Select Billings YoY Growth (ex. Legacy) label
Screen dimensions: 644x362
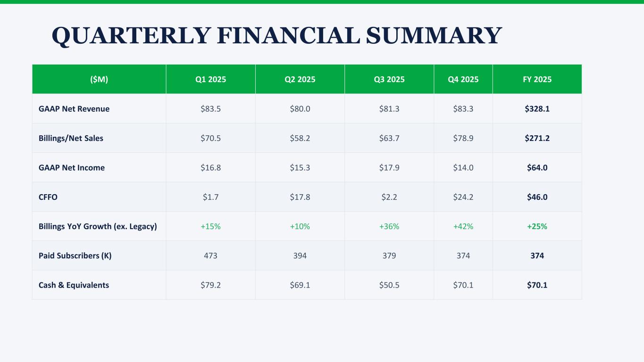click(98, 226)
